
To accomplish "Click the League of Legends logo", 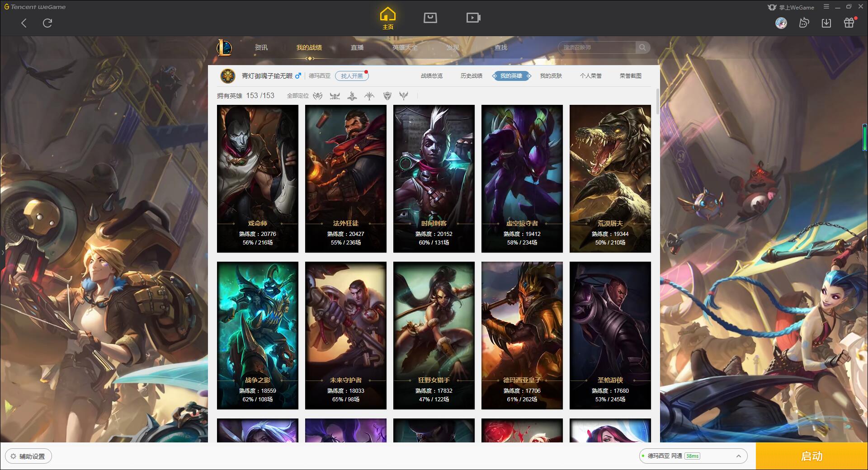I will [225, 47].
